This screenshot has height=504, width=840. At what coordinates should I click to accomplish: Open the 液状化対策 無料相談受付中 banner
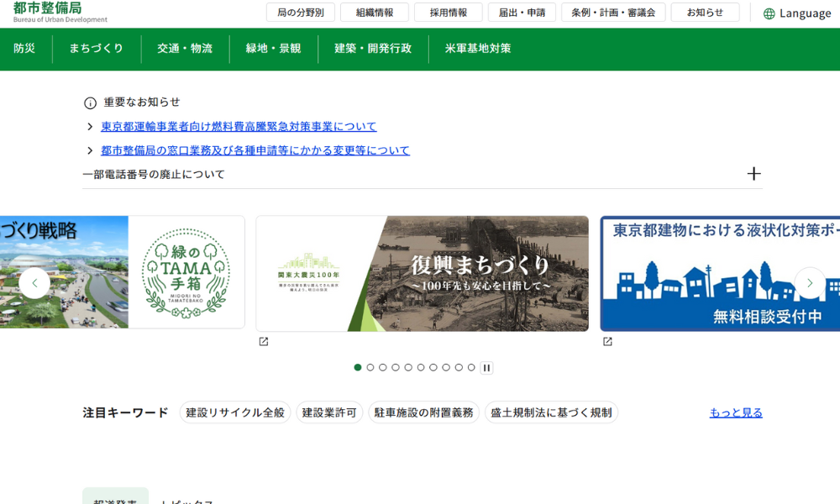[720, 273]
